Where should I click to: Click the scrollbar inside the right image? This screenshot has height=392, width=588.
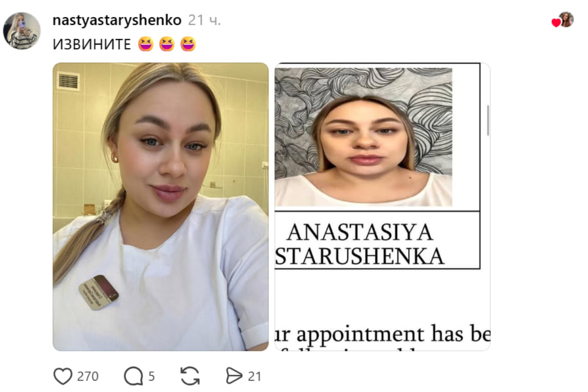coord(488,120)
